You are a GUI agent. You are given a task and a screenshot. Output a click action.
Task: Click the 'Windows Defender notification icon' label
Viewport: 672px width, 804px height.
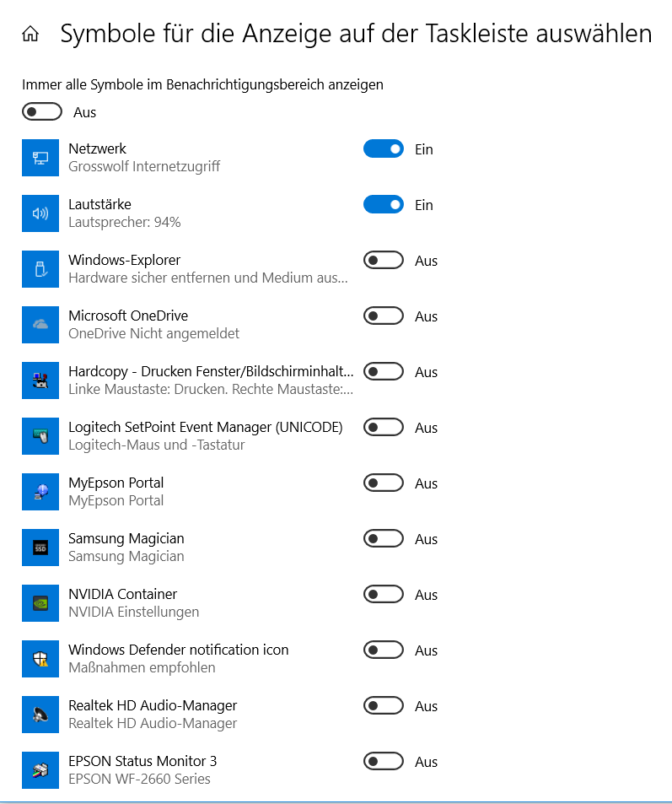coord(179,650)
